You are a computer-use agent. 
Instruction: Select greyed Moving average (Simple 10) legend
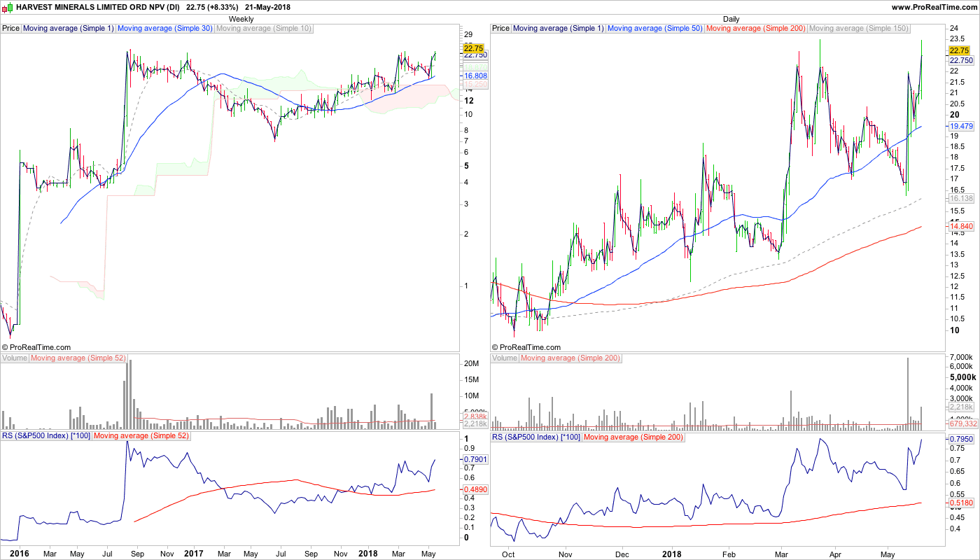pyautogui.click(x=263, y=29)
